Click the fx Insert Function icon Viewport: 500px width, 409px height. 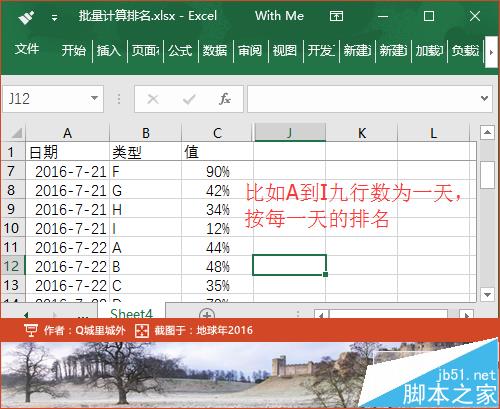point(225,99)
